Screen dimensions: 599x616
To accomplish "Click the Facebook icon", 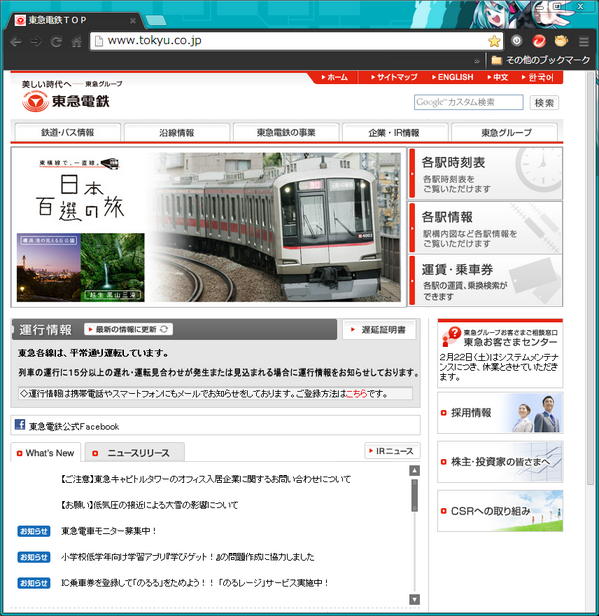I will click(x=20, y=425).
